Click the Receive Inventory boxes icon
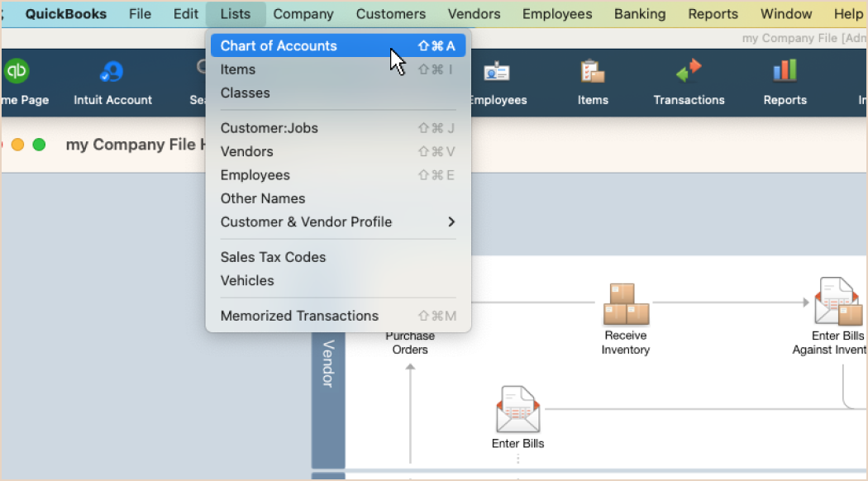 [x=626, y=304]
